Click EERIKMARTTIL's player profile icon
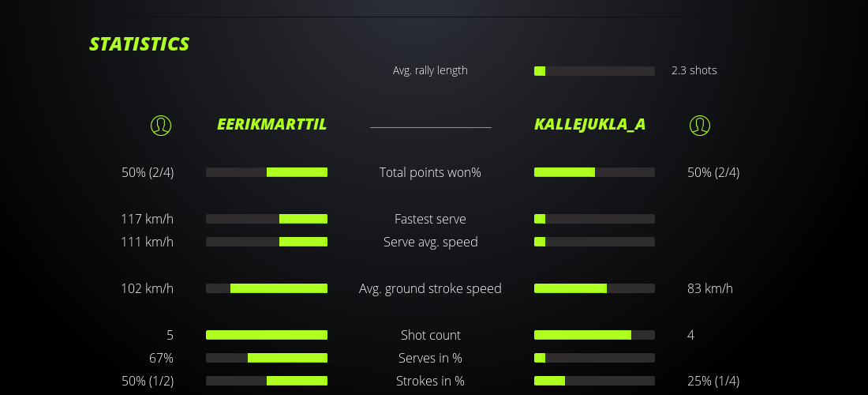The height and width of the screenshot is (395, 868). (161, 125)
